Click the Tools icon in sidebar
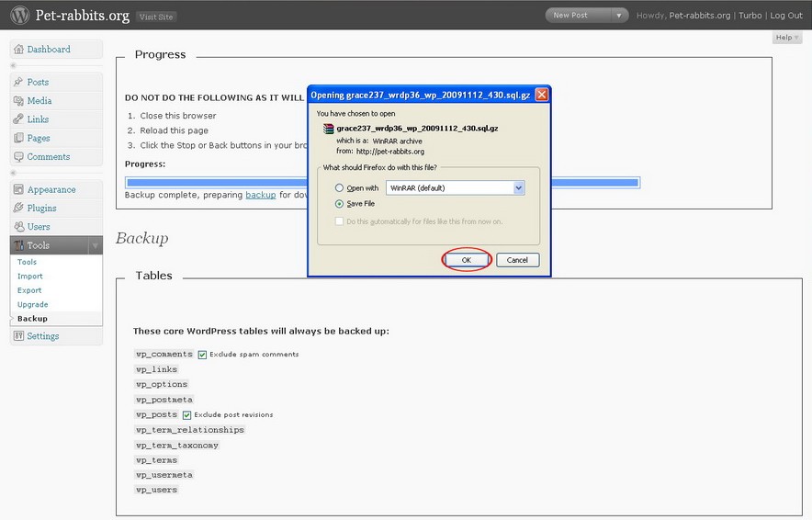The width and height of the screenshot is (812, 520). (x=18, y=245)
